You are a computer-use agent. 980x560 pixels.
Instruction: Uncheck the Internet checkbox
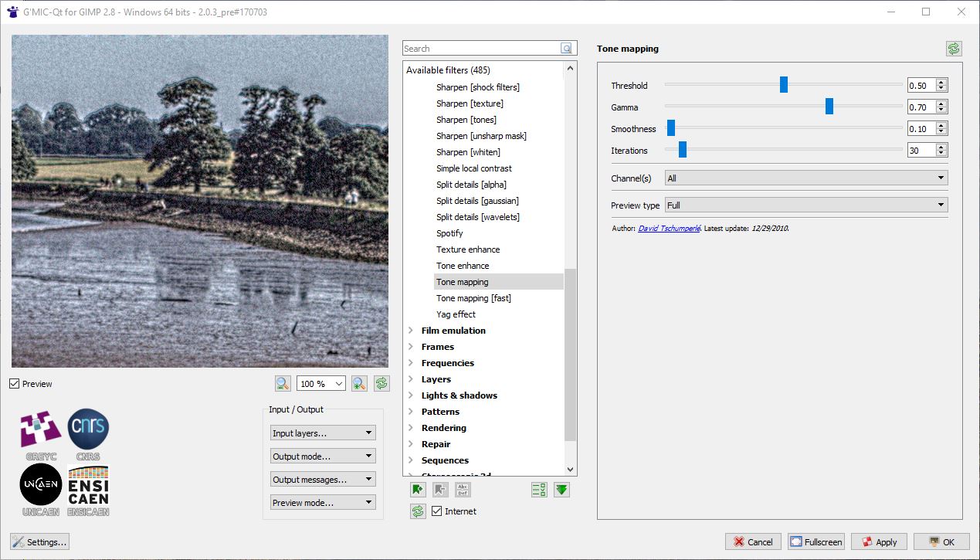[437, 511]
